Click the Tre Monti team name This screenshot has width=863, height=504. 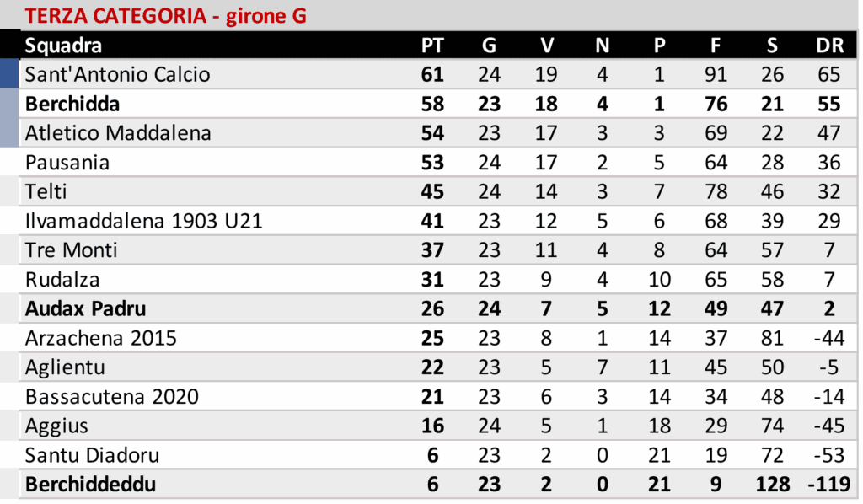click(72, 250)
